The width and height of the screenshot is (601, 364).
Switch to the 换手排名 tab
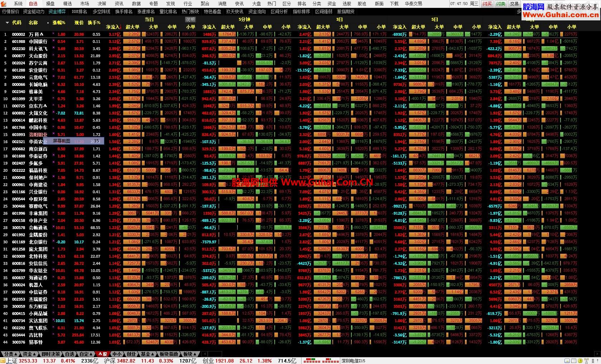124,11
